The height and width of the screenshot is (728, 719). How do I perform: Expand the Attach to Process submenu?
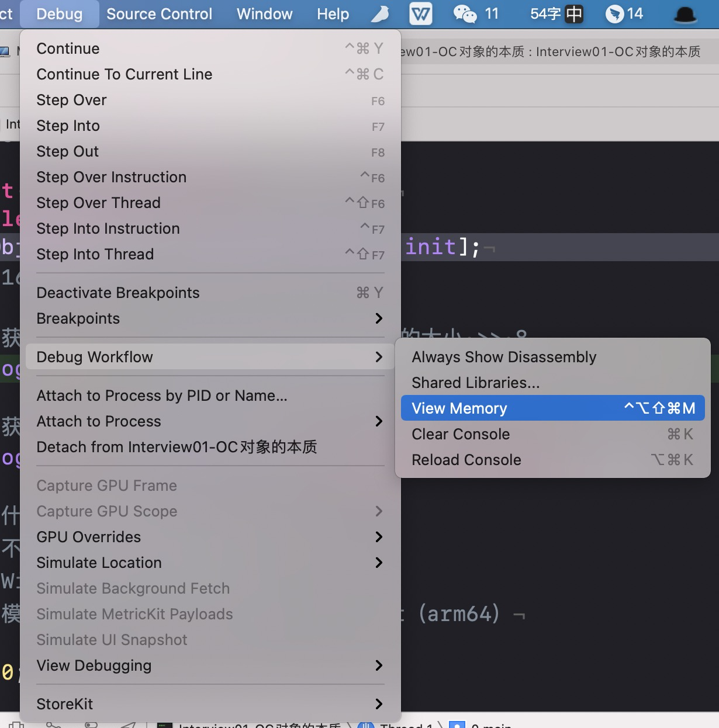coord(210,421)
